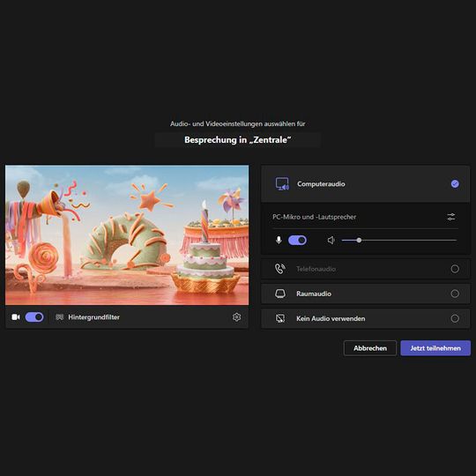Select the Telefonaudio radio button
This screenshot has width=476, height=476.
(455, 269)
